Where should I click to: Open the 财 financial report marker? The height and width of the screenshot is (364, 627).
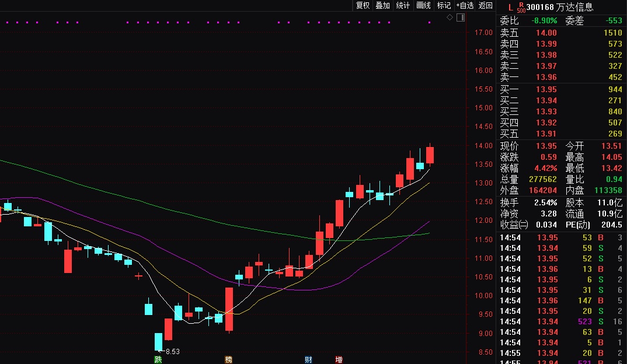click(308, 359)
